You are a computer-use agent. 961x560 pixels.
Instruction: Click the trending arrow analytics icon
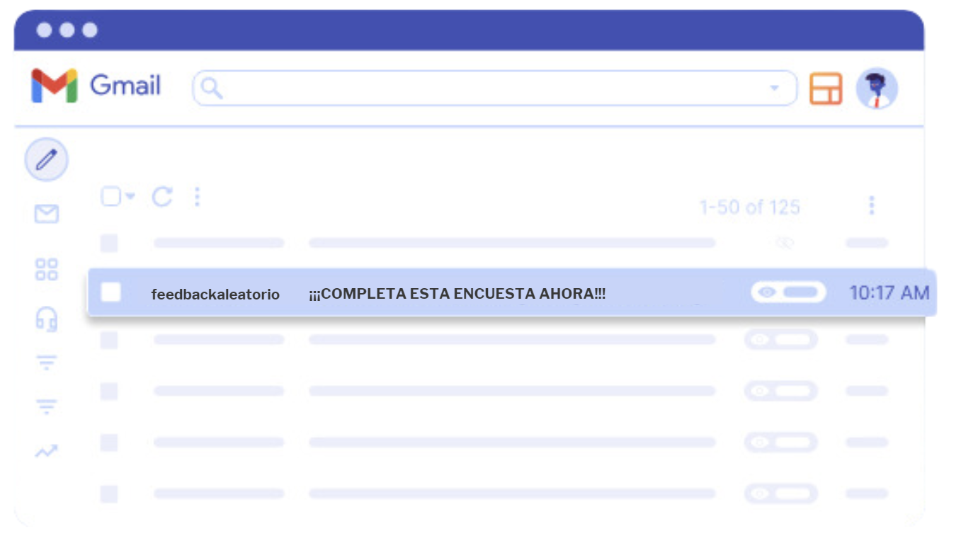tap(47, 451)
